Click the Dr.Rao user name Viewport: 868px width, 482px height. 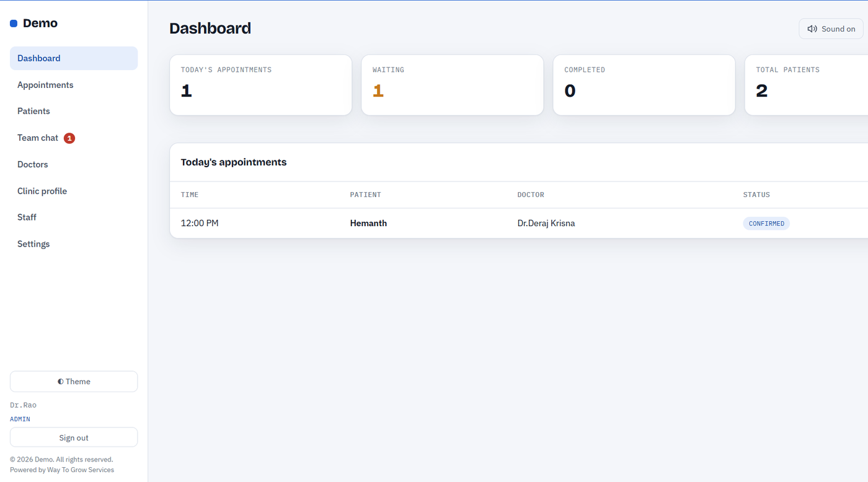click(24, 405)
